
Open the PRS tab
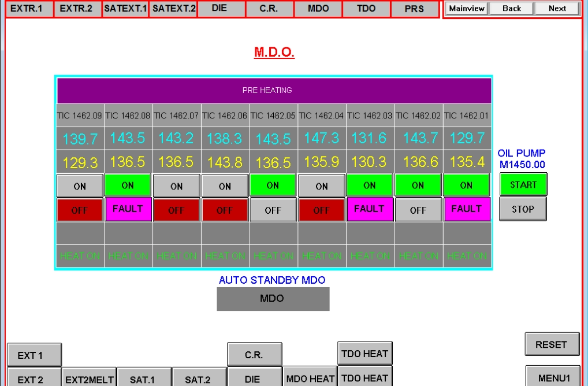tap(414, 9)
